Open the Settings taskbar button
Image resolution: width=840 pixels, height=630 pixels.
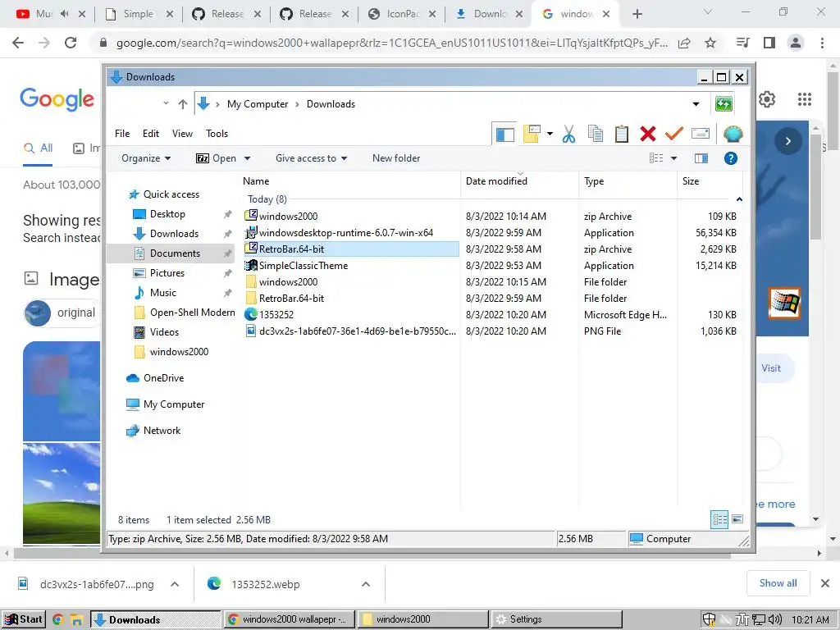point(556,619)
